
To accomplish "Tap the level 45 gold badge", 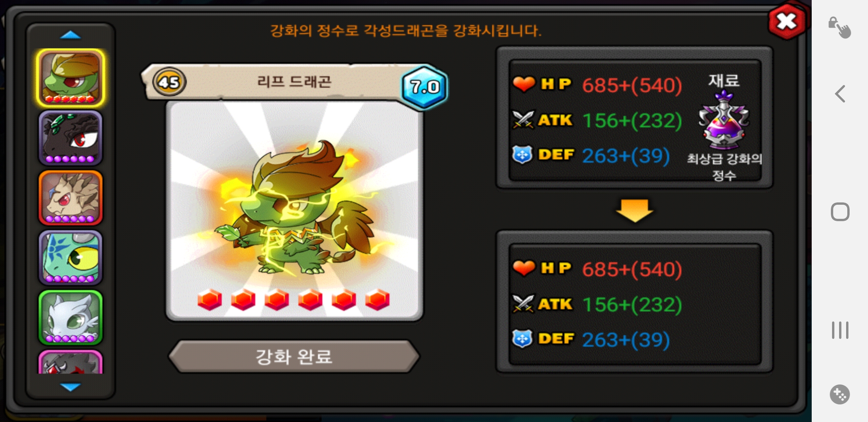I will click(169, 82).
